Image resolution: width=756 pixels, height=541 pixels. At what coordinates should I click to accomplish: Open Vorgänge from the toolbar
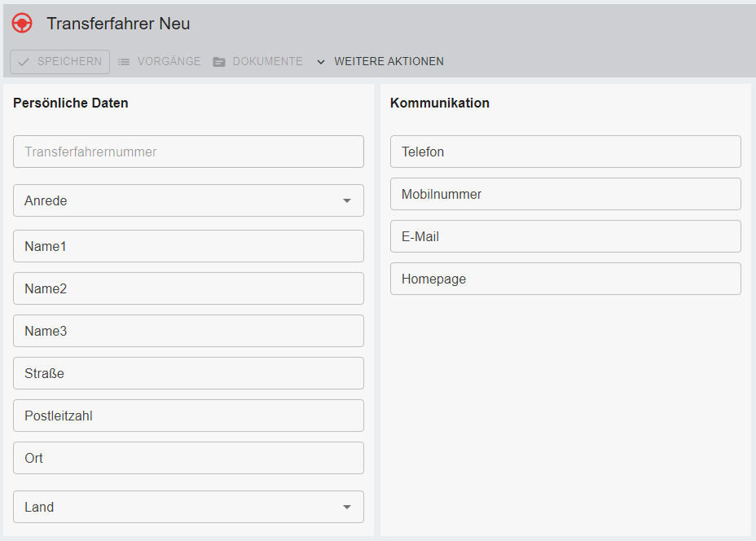pyautogui.click(x=169, y=62)
